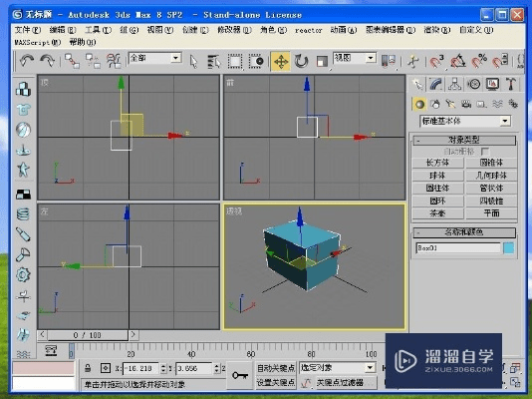Toggle 设置关键点 set key mode
Viewport: 532px width, 399px height.
coord(276,383)
